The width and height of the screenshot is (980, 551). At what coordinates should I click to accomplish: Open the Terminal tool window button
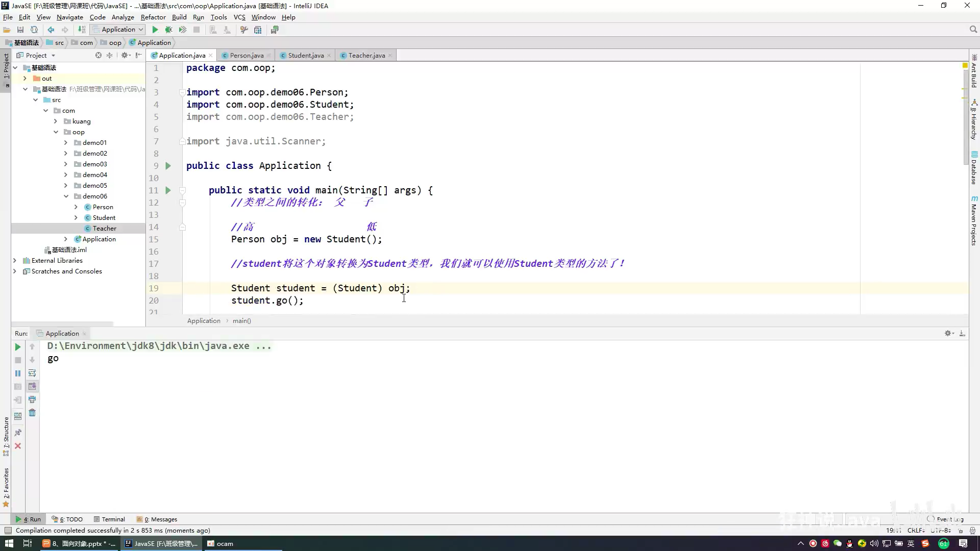(109, 519)
